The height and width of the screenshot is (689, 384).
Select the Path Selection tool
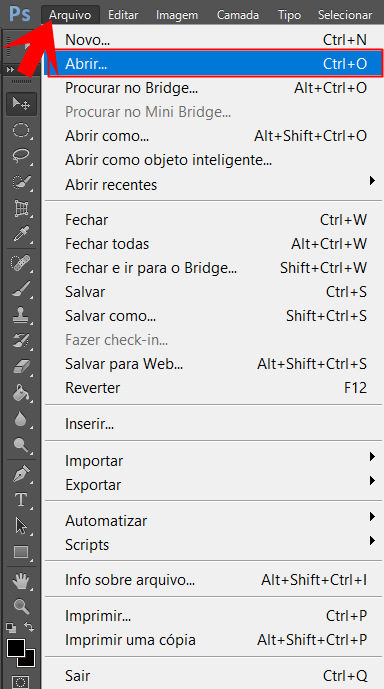click(x=21, y=526)
